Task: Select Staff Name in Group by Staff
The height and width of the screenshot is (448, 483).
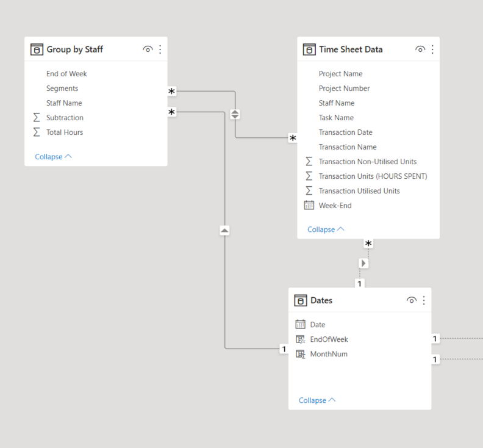Action: [x=64, y=103]
